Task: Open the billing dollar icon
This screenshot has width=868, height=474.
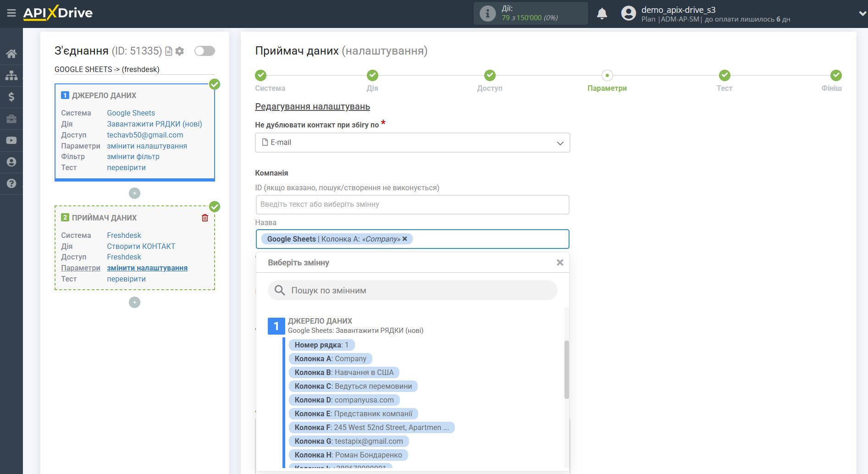Action: coord(11,97)
